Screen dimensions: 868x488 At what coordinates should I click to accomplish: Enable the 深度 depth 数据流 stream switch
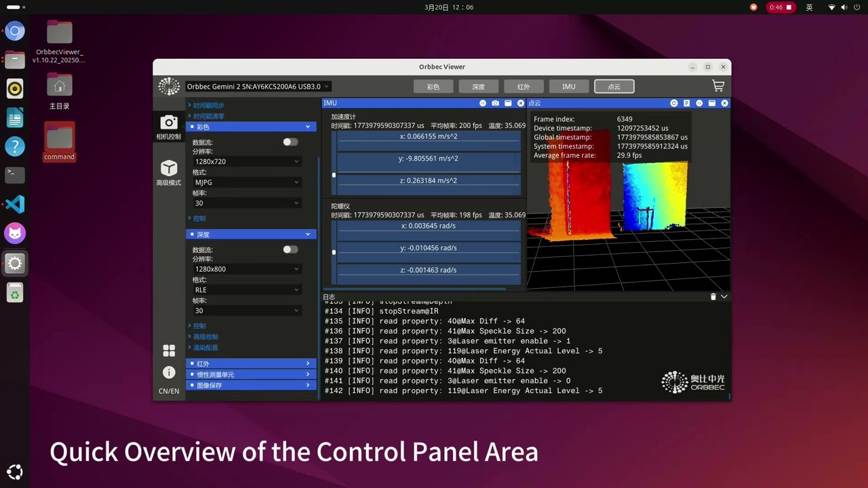pyautogui.click(x=290, y=249)
